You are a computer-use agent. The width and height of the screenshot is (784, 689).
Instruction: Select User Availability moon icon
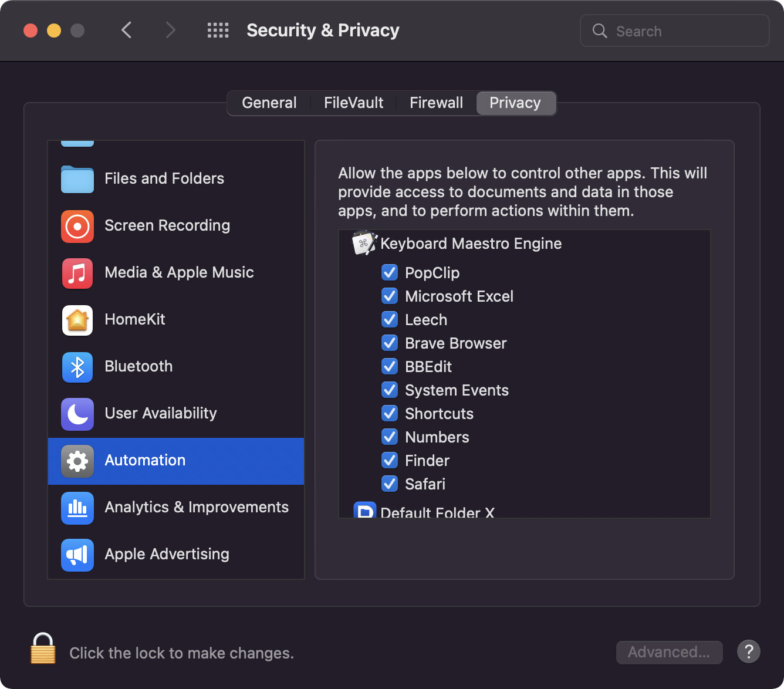pyautogui.click(x=77, y=414)
